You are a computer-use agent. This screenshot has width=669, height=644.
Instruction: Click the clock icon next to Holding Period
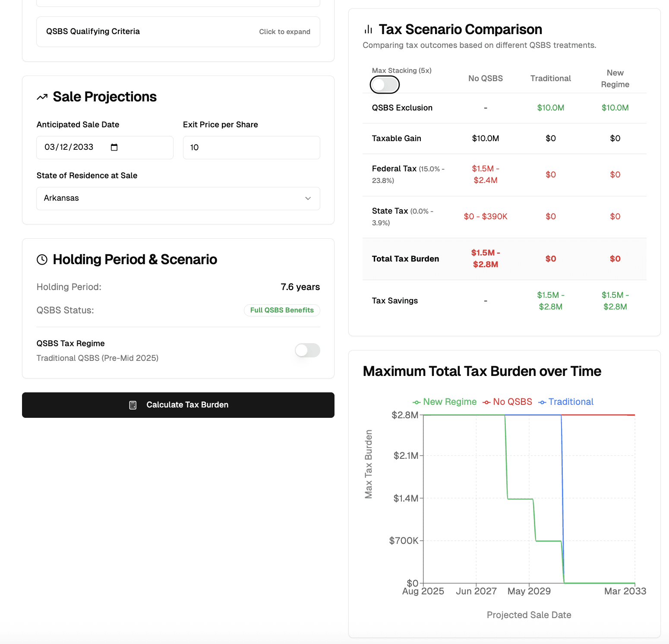click(x=42, y=259)
